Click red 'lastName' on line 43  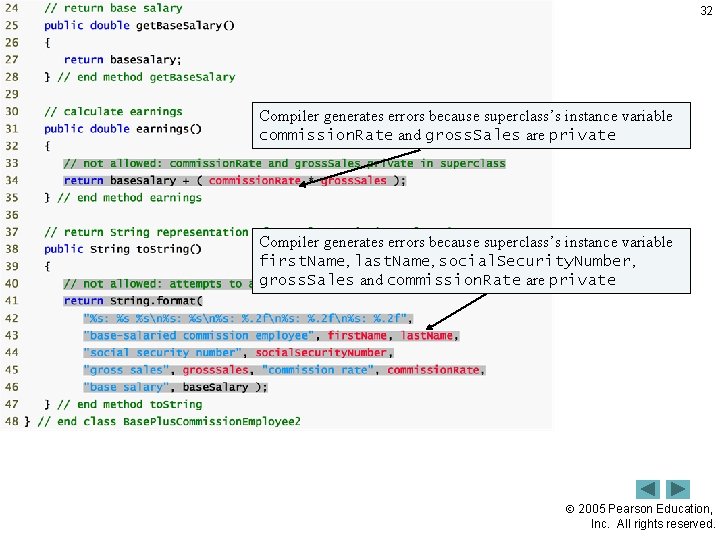[427, 336]
